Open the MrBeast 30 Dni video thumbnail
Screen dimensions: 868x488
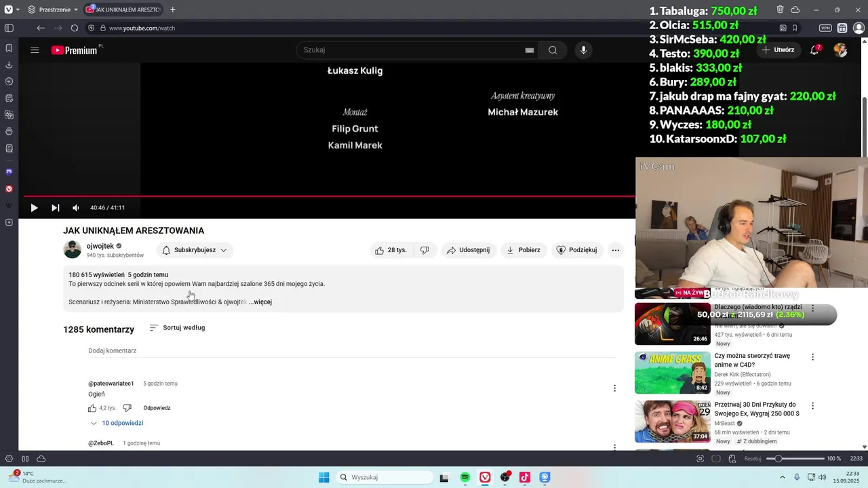[x=673, y=422]
